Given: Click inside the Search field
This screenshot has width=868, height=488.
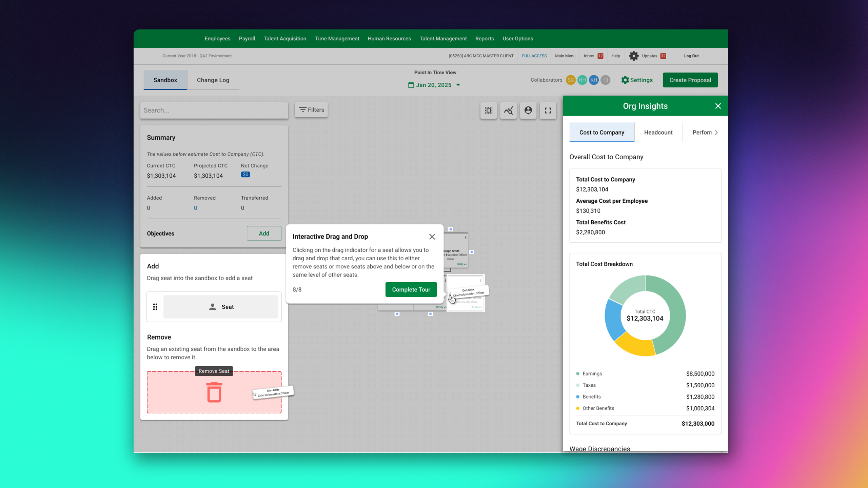Looking at the screenshot, I should (214, 110).
